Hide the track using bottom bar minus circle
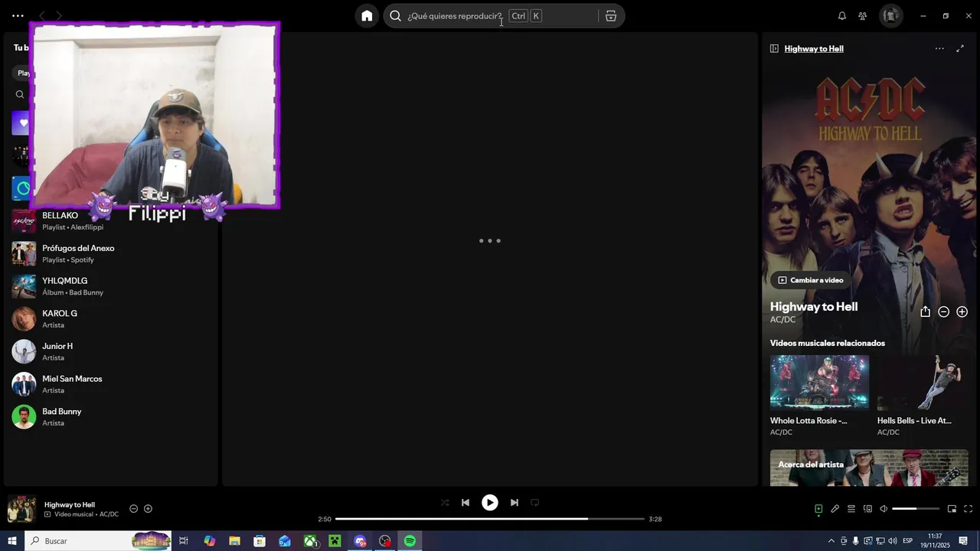Screen dimensions: 980x551 [133, 509]
